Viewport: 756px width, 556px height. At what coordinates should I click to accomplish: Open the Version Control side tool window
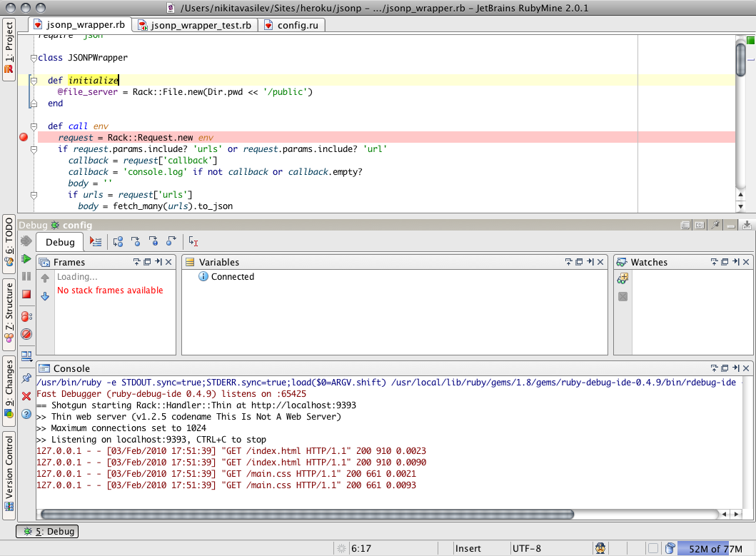click(9, 474)
